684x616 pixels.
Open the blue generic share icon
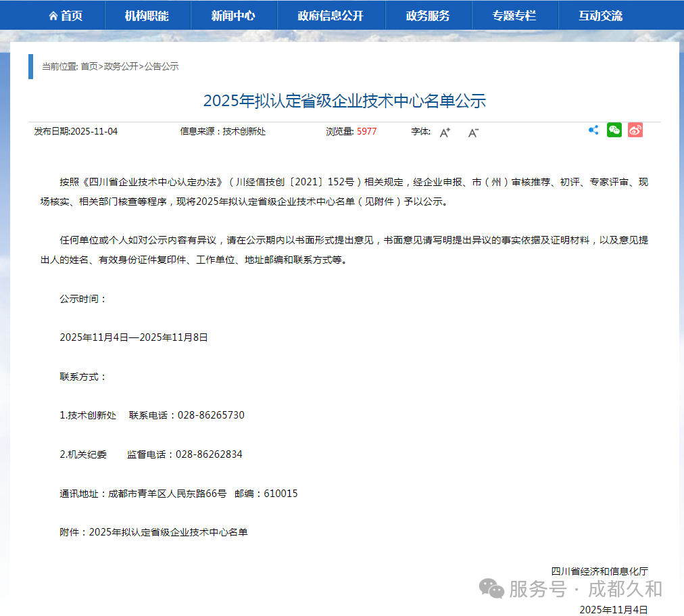coord(593,129)
